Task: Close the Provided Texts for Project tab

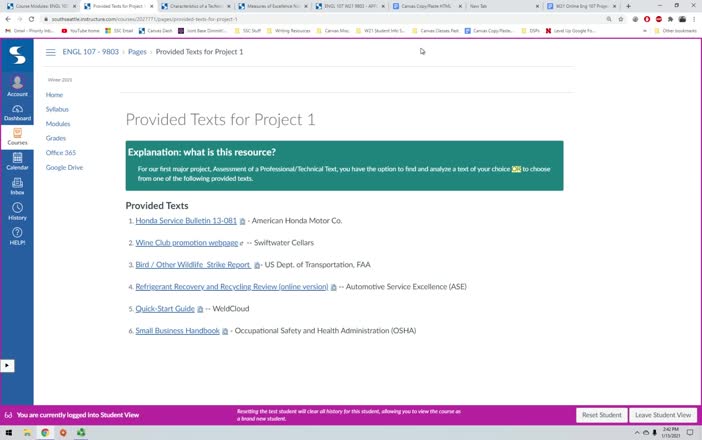Action: (x=151, y=6)
